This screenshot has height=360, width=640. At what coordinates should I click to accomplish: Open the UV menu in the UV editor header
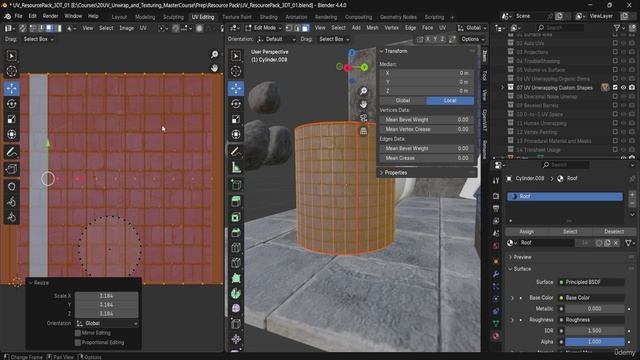(x=143, y=28)
